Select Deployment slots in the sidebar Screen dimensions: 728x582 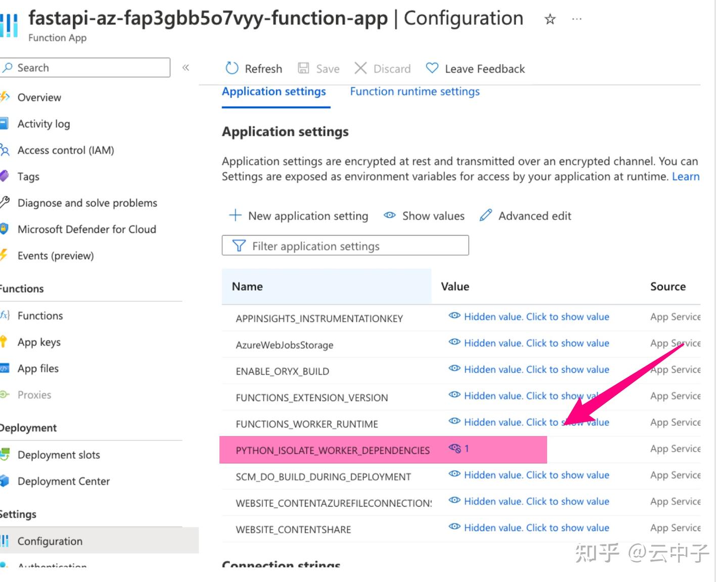tap(58, 455)
